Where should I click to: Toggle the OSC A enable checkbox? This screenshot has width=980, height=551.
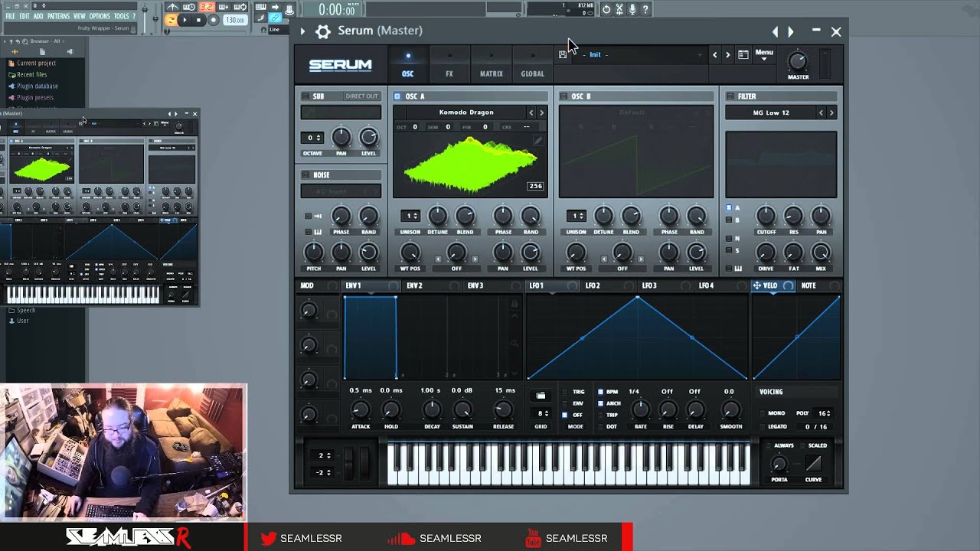click(x=397, y=96)
